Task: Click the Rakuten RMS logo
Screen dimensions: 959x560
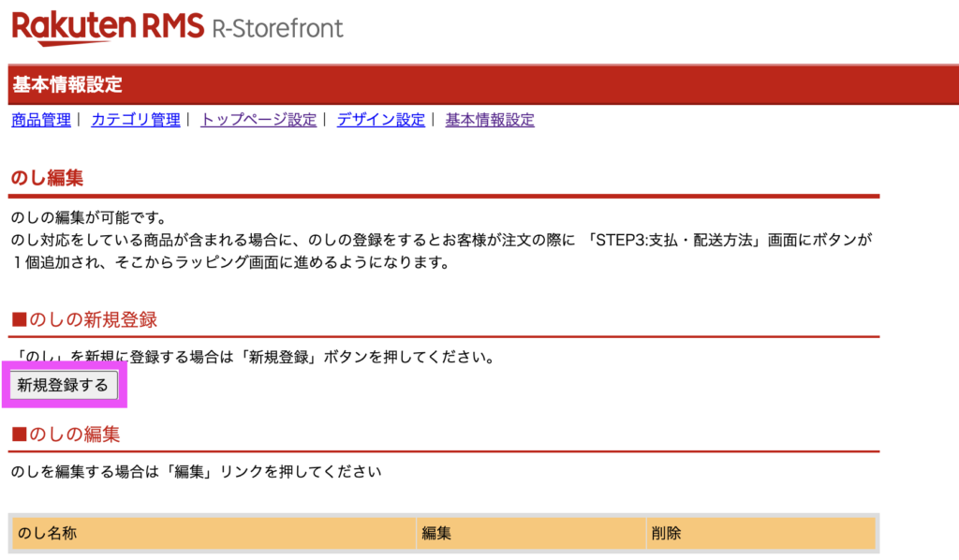Action: 108,27
